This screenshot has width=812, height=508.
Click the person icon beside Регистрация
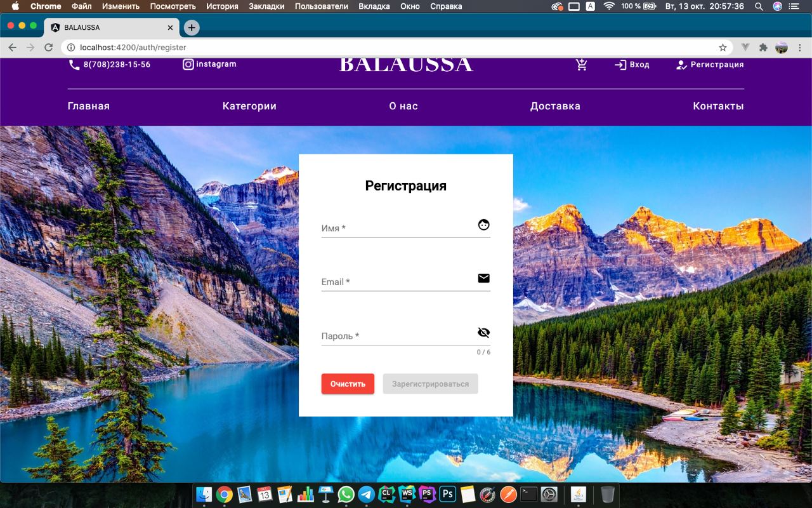[682, 65]
